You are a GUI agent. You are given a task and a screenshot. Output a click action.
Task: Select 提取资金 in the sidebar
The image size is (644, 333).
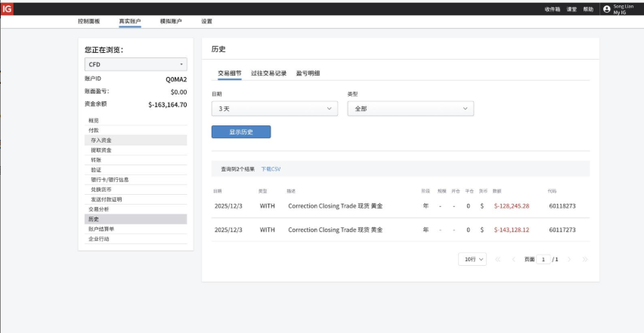[100, 150]
